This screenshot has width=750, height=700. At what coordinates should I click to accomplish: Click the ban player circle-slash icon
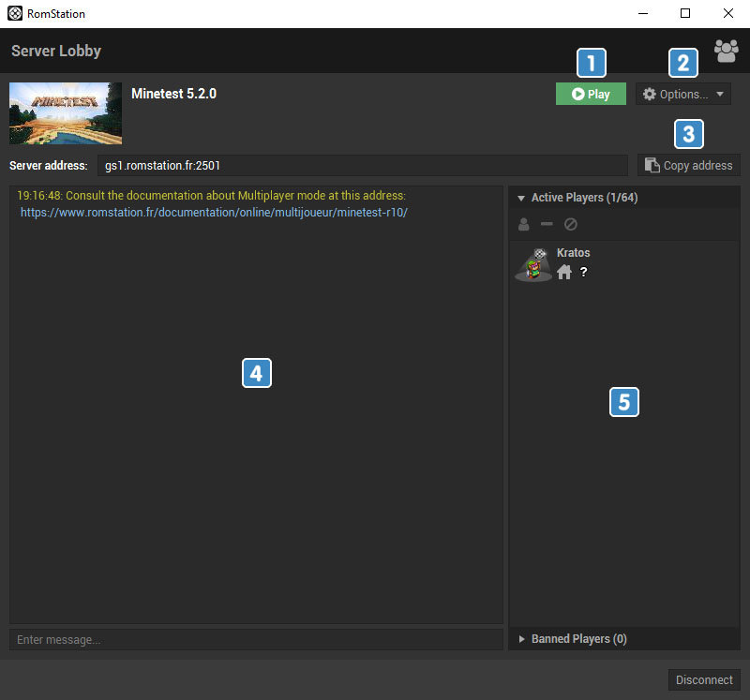571,225
